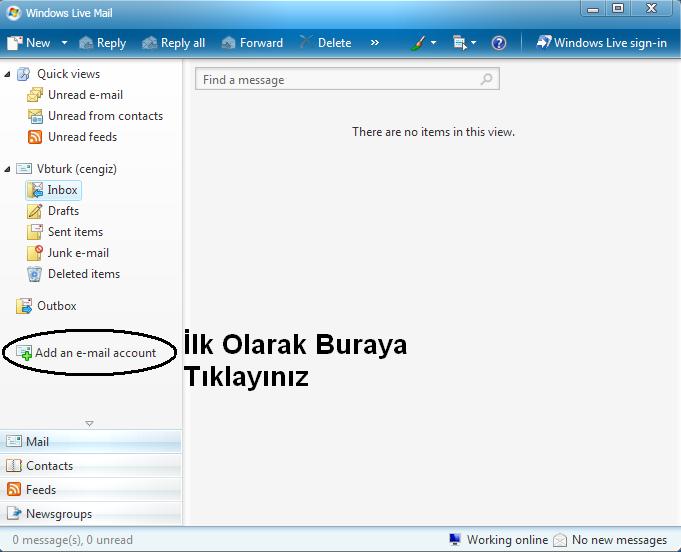
Task: Open the New dropdown arrow
Action: 64,43
